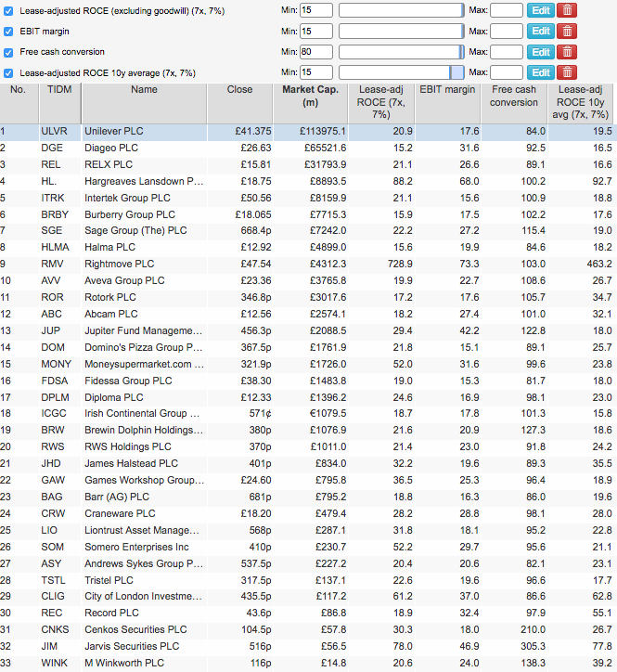Viewport: 617px width, 672px height.
Task: Click the Max field for EBIT margin
Action: (507, 32)
